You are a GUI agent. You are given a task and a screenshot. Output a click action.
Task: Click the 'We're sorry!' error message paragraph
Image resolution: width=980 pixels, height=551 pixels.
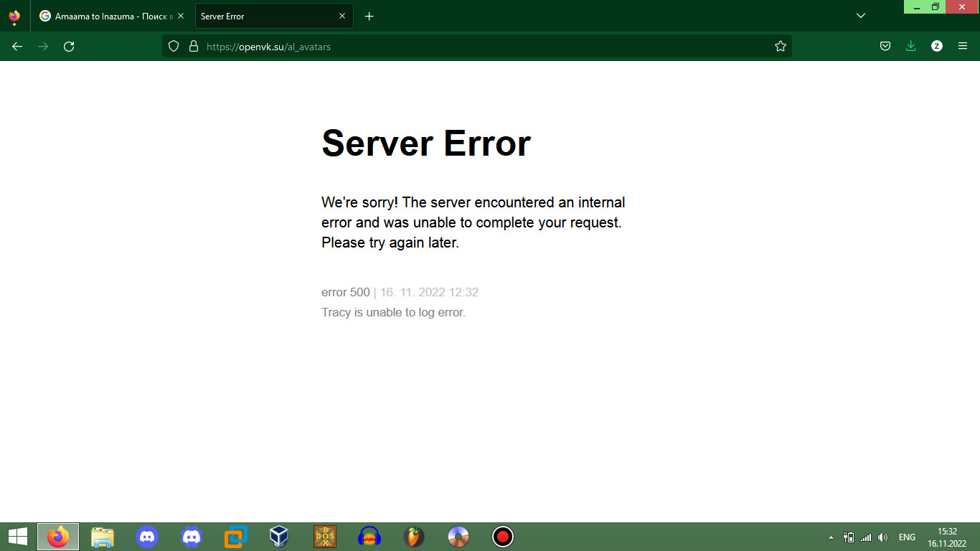473,222
